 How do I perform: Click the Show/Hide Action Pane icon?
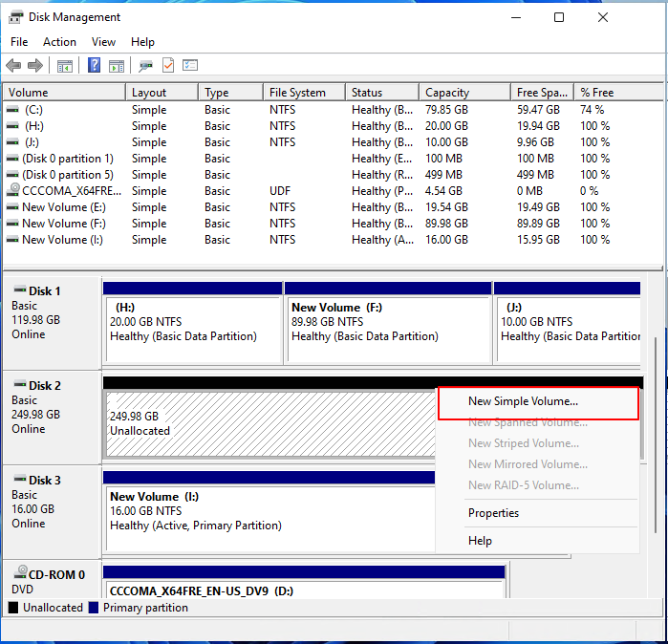point(116,66)
